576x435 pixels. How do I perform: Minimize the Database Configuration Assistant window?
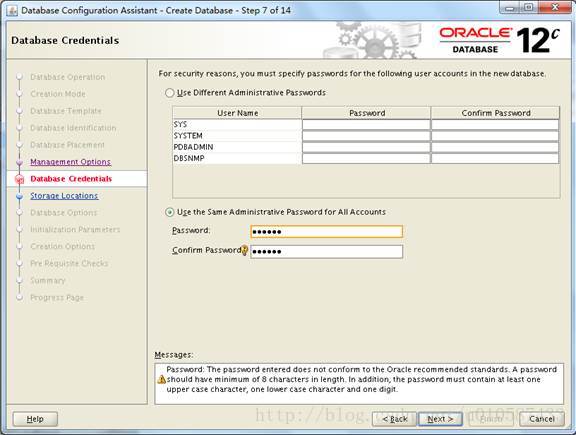coord(509,8)
